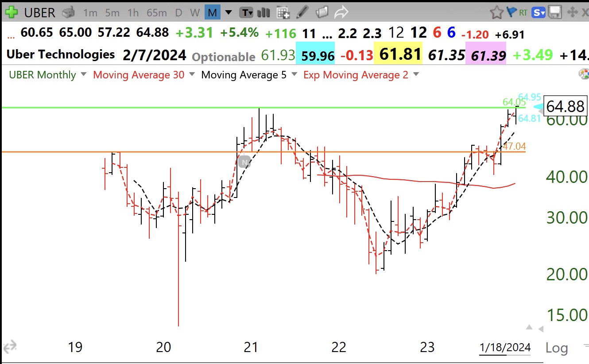Switch to the 65m time frame

pos(157,13)
